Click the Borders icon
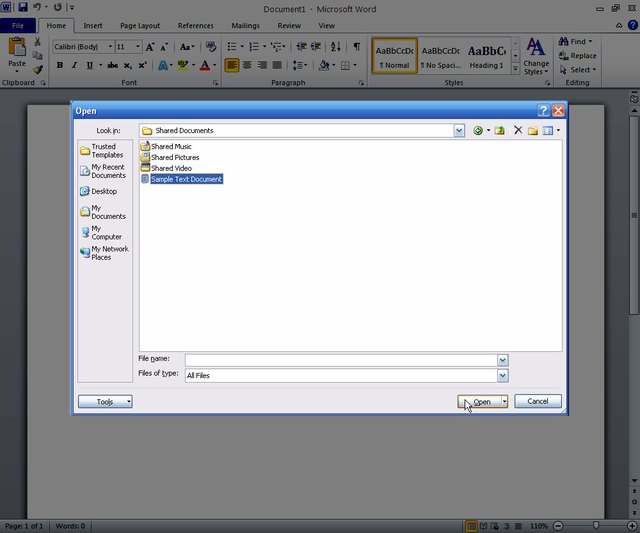 coord(345,65)
